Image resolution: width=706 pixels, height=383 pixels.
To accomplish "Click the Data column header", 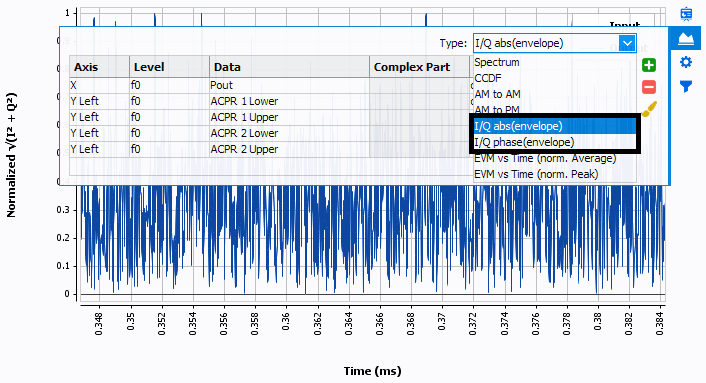I will point(290,67).
